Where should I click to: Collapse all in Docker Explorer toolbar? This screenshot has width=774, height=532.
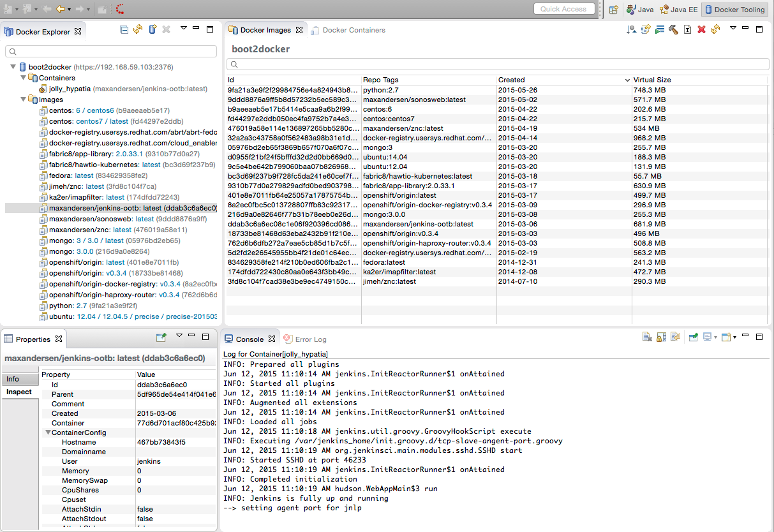[x=124, y=29]
